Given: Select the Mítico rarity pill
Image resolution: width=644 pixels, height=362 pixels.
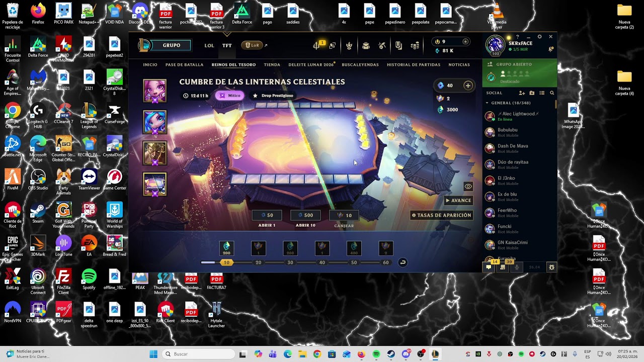Looking at the screenshot, I should pos(229,96).
